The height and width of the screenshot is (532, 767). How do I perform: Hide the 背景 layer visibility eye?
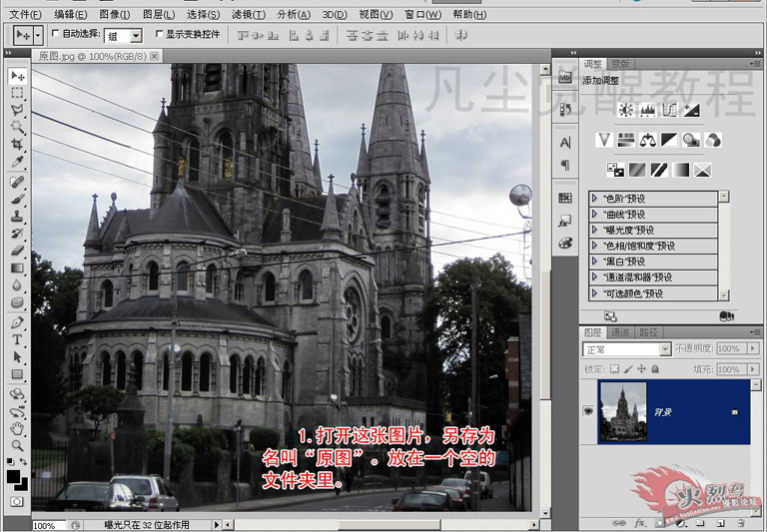(x=588, y=411)
